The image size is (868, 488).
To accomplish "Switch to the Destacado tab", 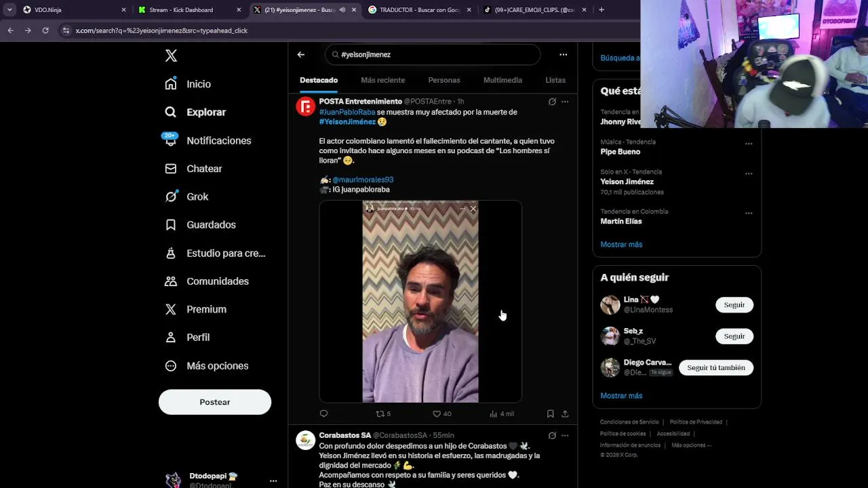I will pyautogui.click(x=319, y=80).
